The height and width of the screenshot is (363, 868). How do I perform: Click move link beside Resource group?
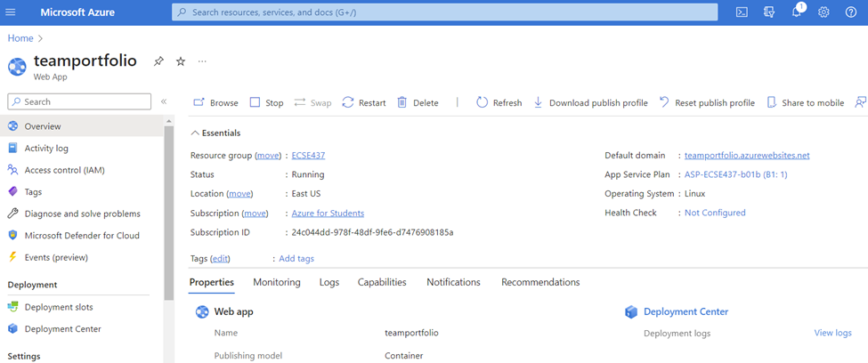[268, 156]
